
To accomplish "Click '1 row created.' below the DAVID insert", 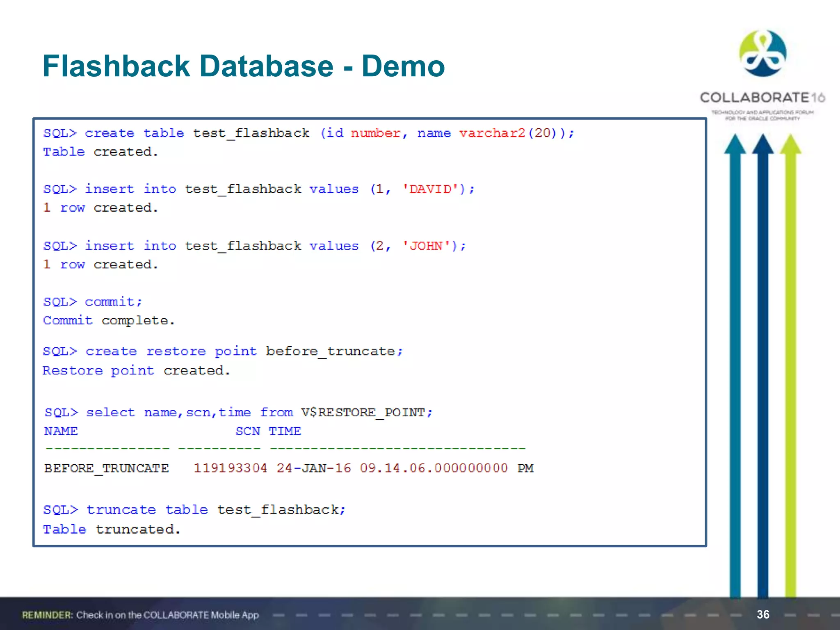I will coord(100,208).
